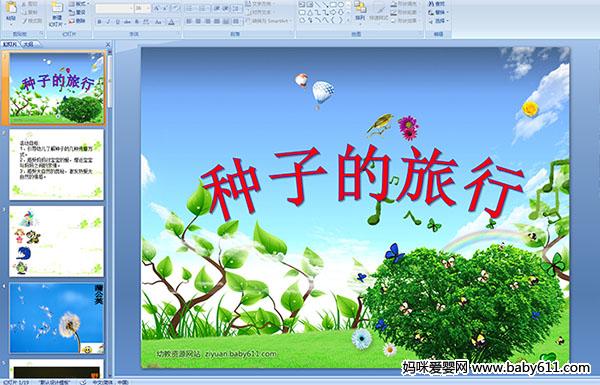Screen dimensions: 600x385
Task: Toggle Bold formatting in the font group
Action: coord(99,22)
